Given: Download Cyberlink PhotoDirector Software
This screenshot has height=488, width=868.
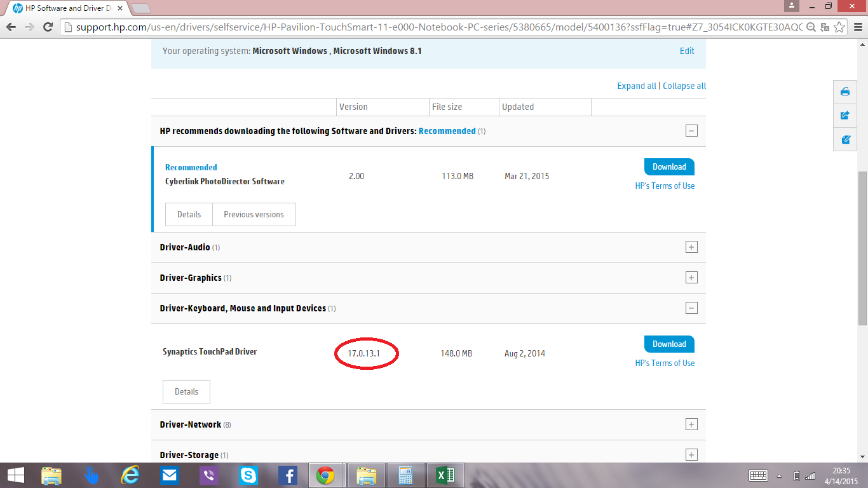Looking at the screenshot, I should click(669, 166).
